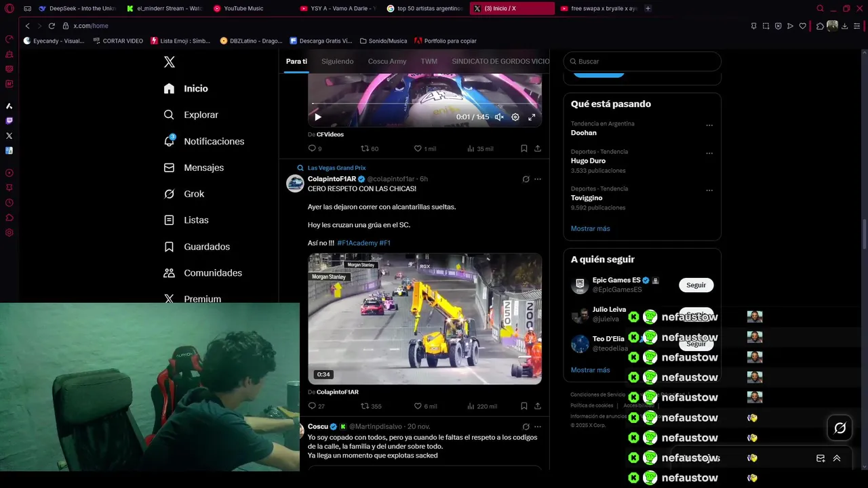Play the crane video thumbnail
This screenshot has height=488, width=868.
pos(425,319)
